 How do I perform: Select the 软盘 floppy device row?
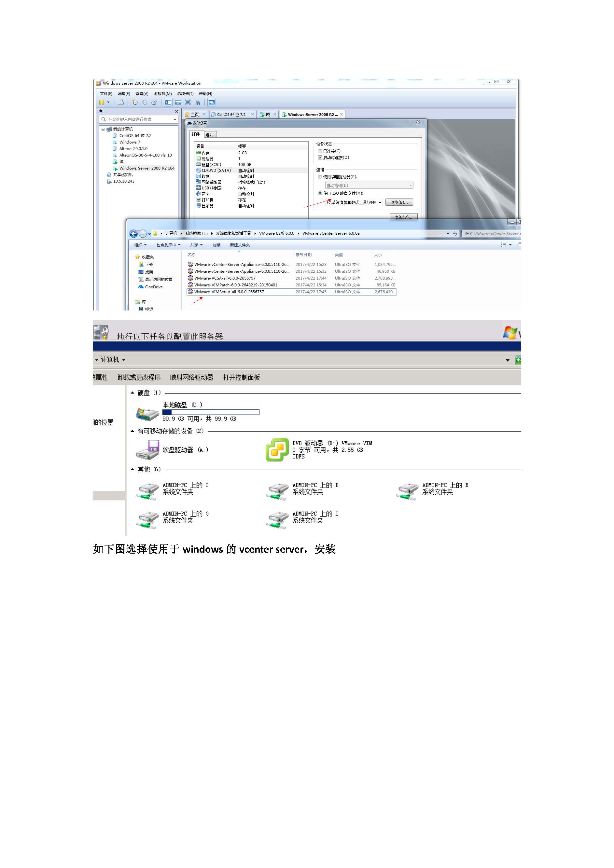click(x=251, y=176)
